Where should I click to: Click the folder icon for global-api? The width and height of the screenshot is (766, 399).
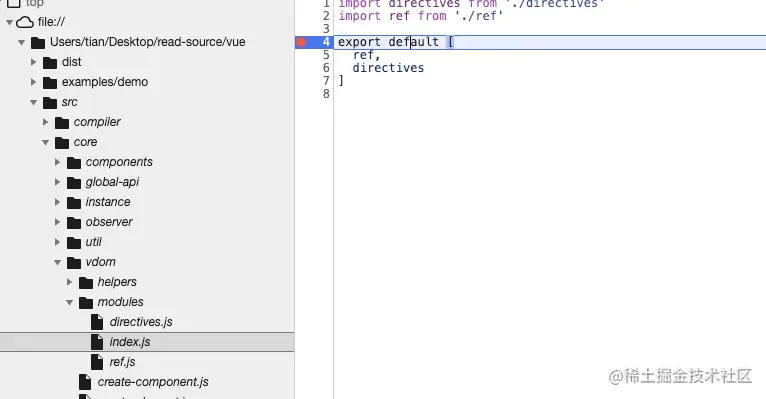click(x=74, y=183)
